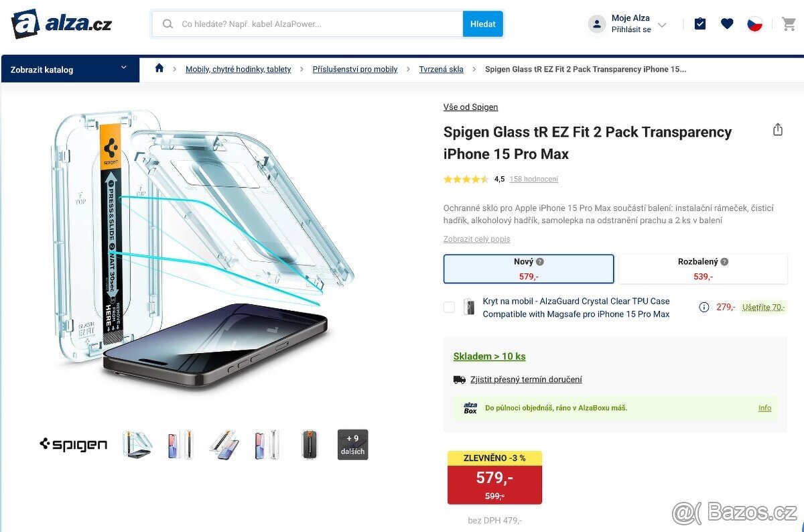The width and height of the screenshot is (804, 532).
Task: Click the Zobrazit celý popis link
Action: (x=476, y=239)
